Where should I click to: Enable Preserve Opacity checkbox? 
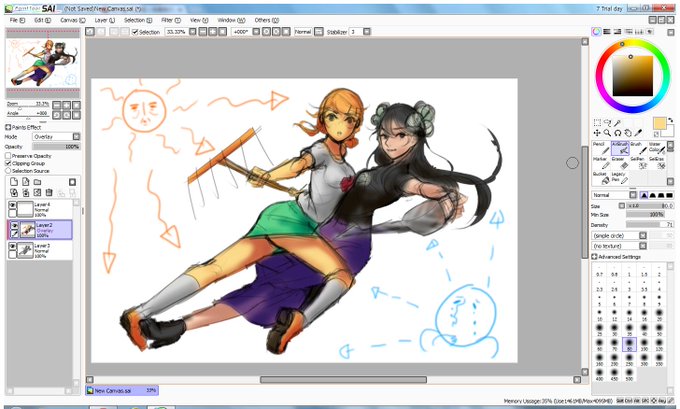pos(8,156)
